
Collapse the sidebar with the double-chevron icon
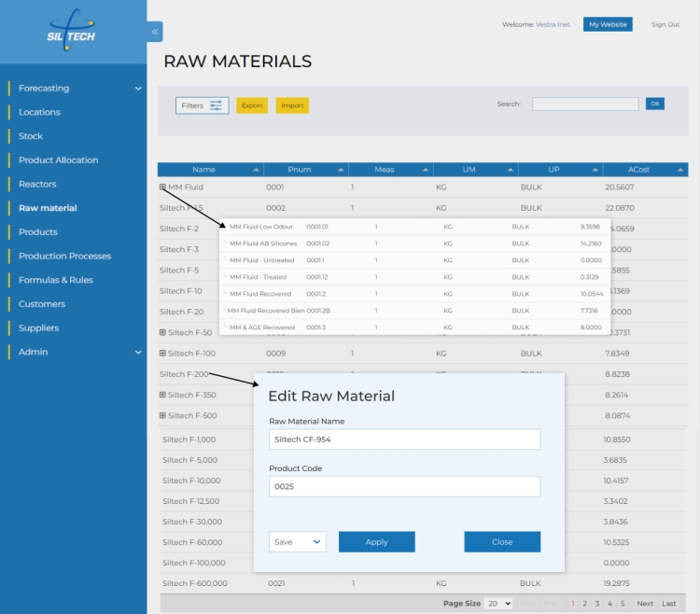pos(154,32)
